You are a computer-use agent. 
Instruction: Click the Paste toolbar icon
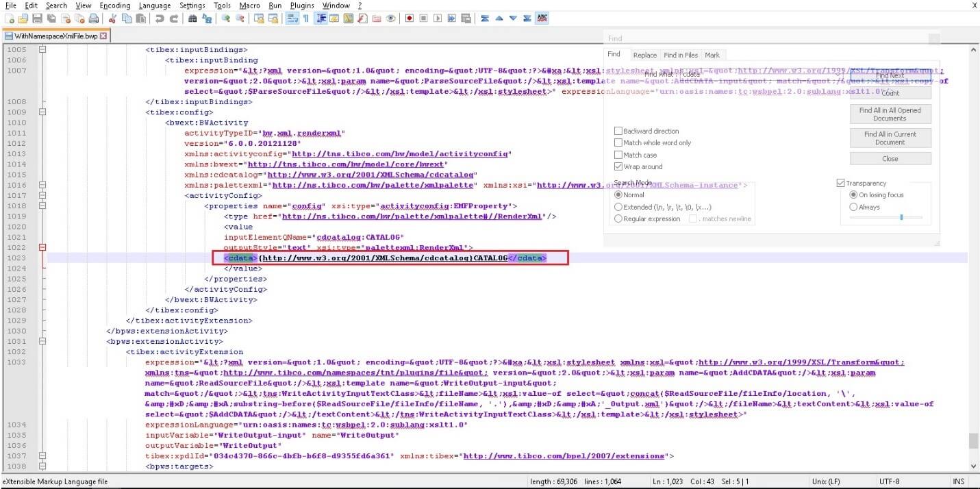(140, 18)
